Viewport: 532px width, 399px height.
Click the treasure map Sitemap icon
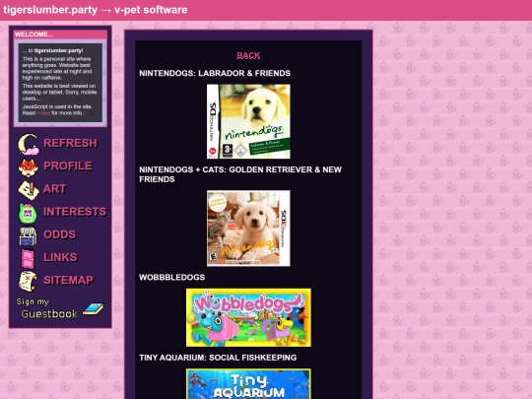(28, 281)
